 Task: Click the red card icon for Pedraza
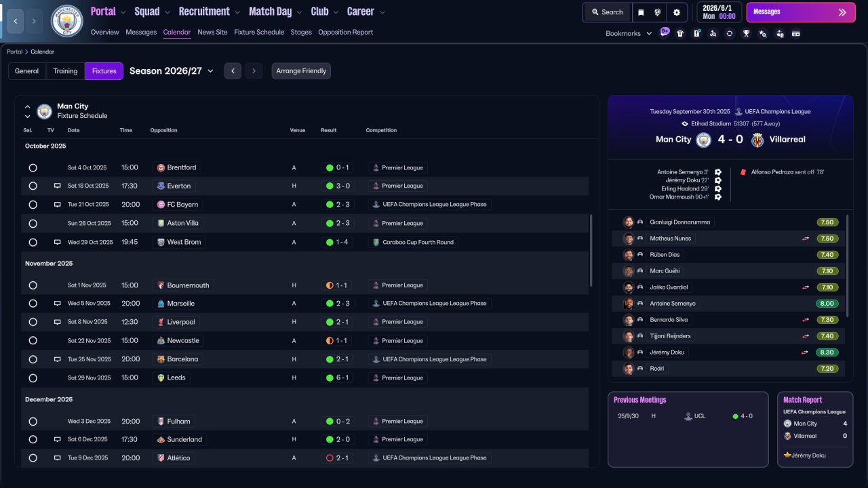(x=744, y=172)
